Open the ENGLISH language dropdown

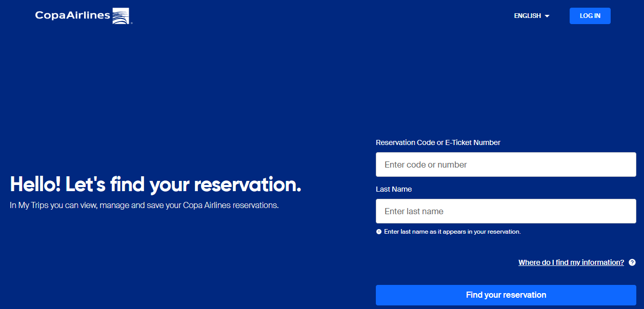[532, 16]
